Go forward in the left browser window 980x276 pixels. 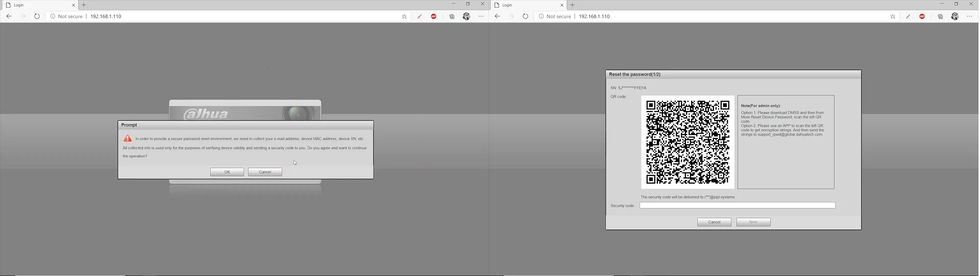point(23,16)
